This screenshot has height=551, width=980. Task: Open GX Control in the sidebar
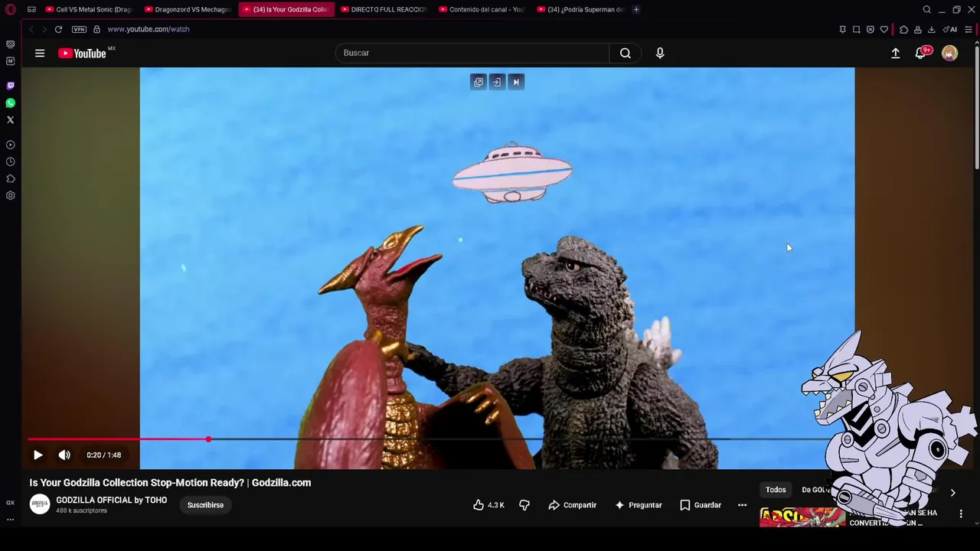coord(10,44)
